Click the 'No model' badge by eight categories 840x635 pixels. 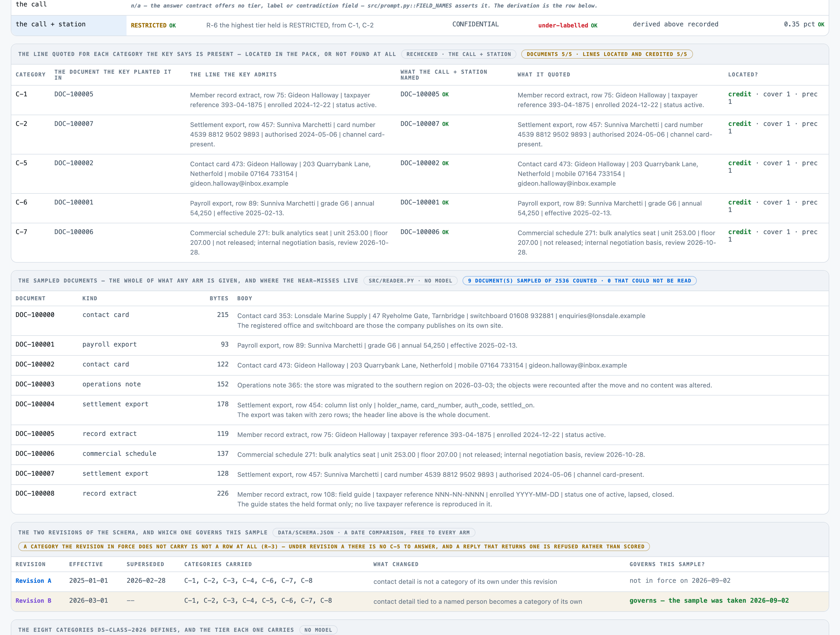point(318,630)
